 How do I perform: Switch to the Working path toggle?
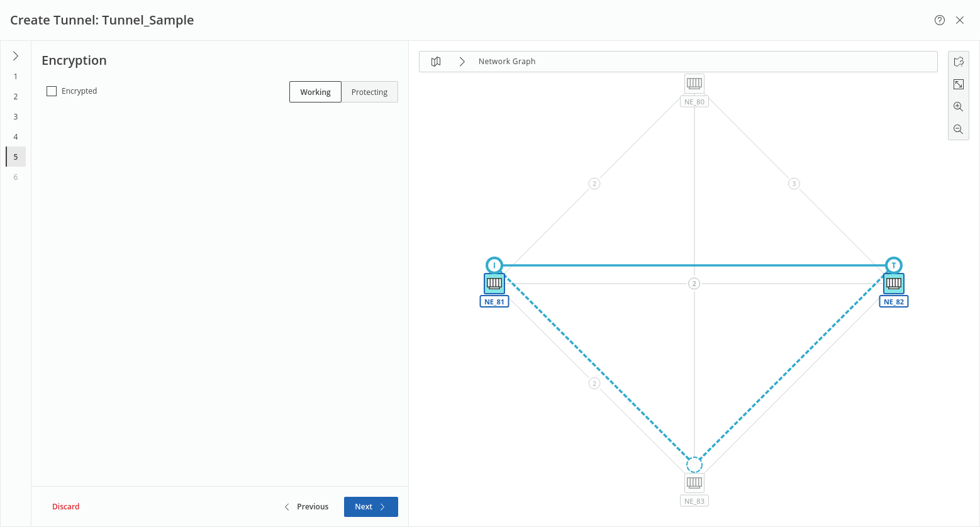point(315,92)
